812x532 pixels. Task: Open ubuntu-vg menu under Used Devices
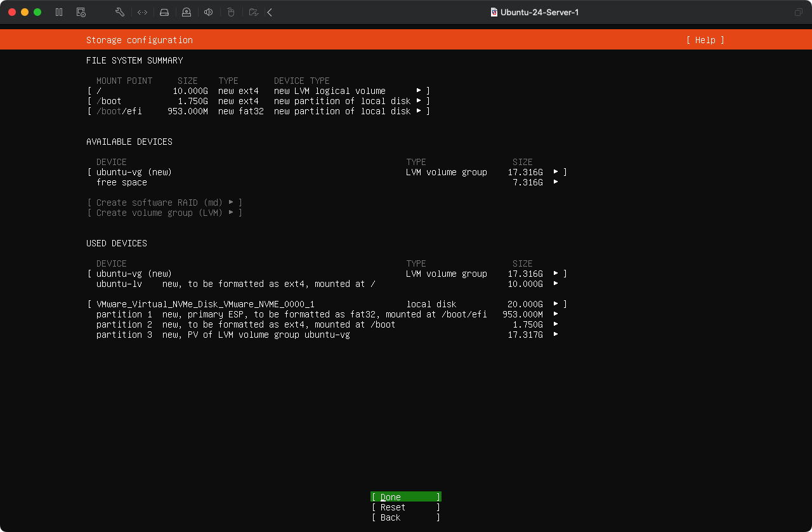(x=556, y=274)
